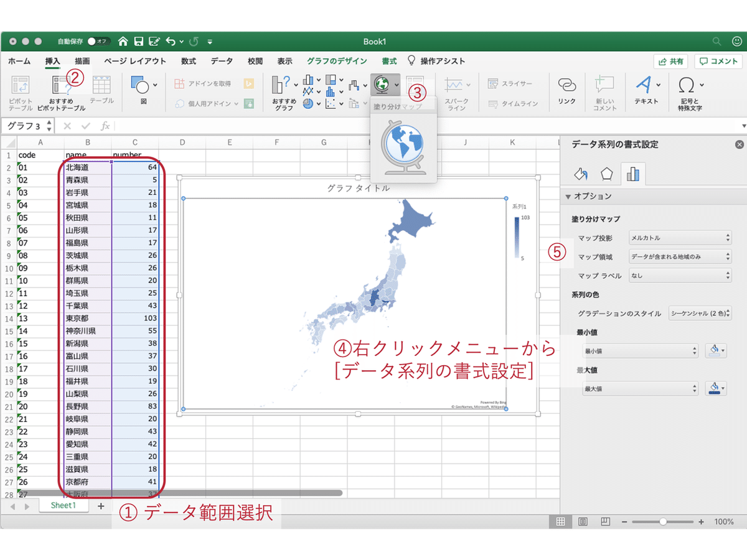Add a new sheet with plus button

tap(101, 506)
